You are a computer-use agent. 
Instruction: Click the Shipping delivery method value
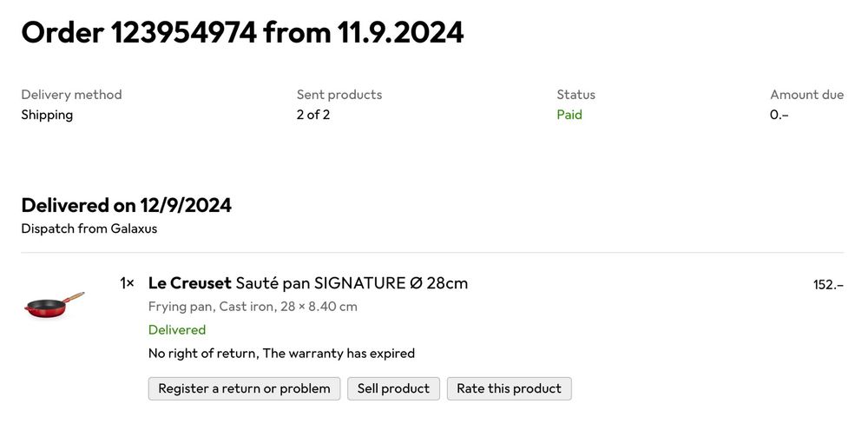coord(47,115)
